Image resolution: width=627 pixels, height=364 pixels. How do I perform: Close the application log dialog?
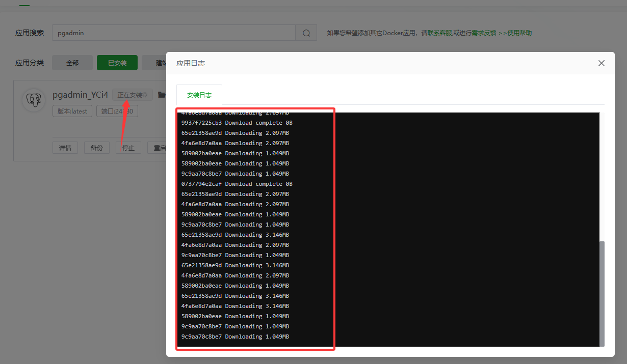(x=601, y=63)
